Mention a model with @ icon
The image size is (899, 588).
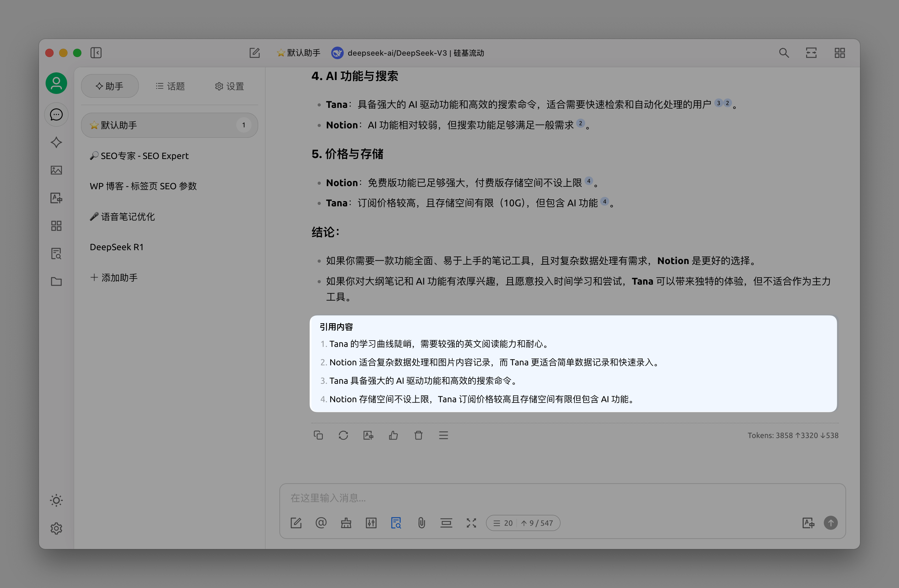pos(321,523)
